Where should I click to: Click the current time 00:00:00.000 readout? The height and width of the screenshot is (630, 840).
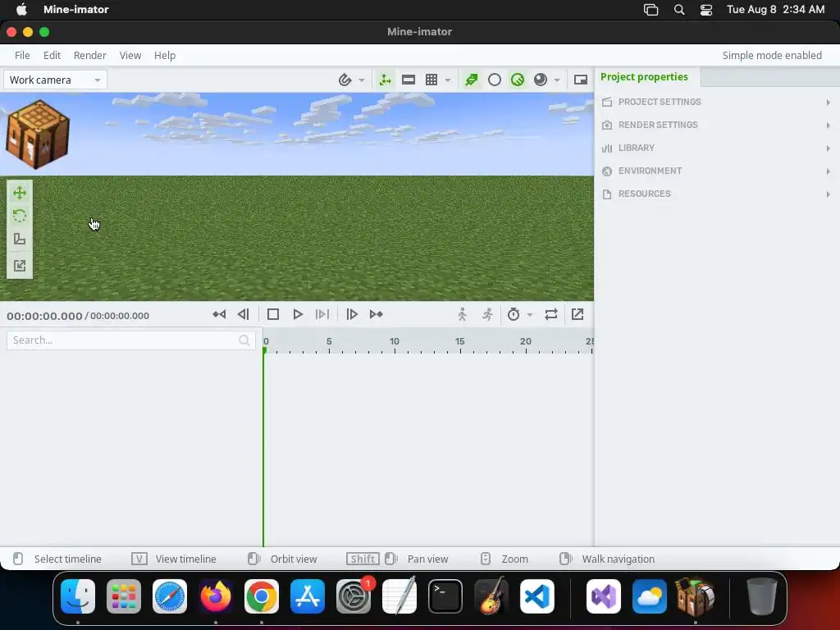[x=44, y=316]
